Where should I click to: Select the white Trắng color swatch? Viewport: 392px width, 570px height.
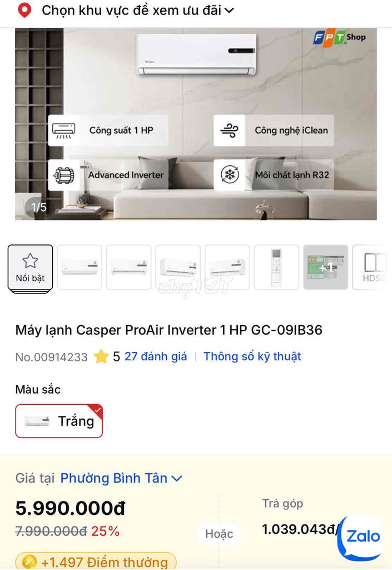tap(58, 421)
